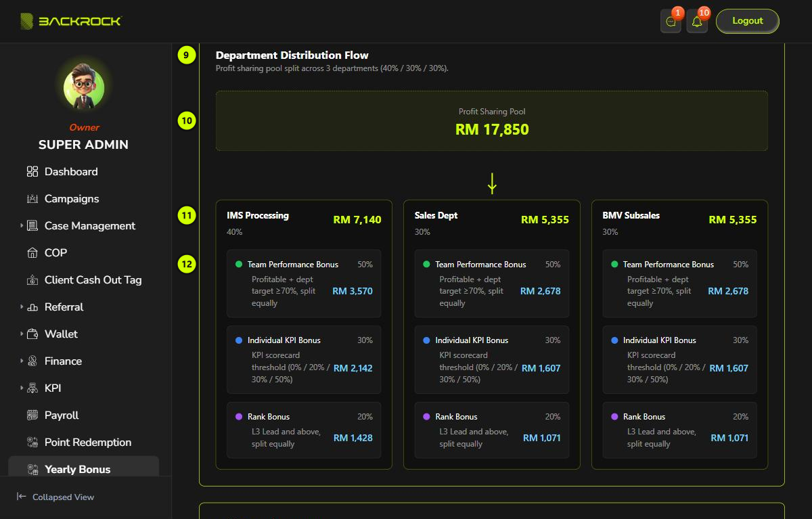Expand the Finance submenu arrow
This screenshot has height=519, width=812.
point(21,361)
